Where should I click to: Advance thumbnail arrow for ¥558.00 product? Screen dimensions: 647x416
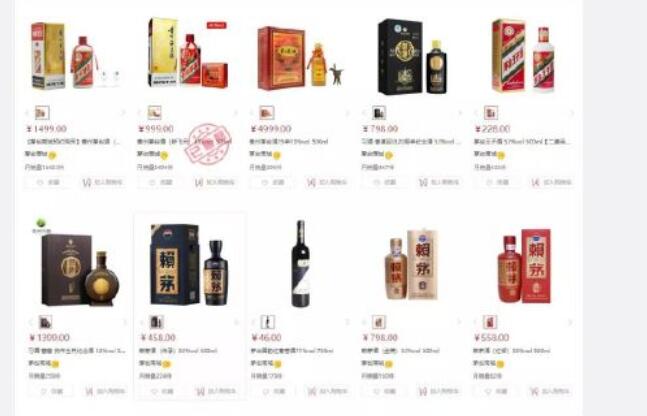571,322
